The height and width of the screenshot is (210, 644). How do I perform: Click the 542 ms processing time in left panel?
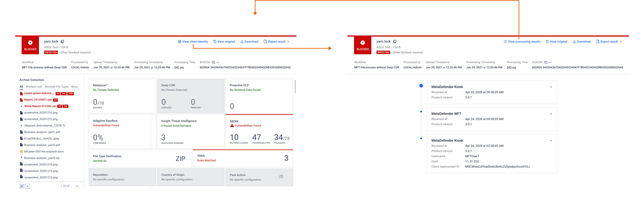click(179, 67)
